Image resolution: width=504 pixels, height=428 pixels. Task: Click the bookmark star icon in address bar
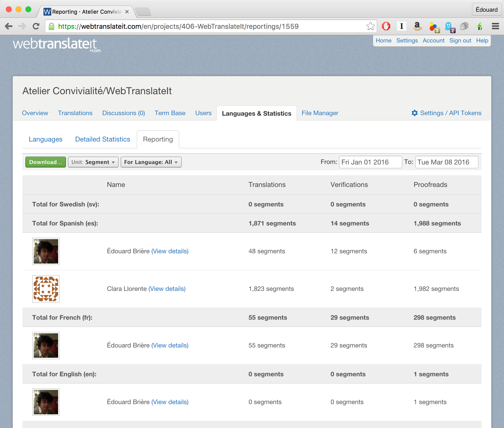370,26
